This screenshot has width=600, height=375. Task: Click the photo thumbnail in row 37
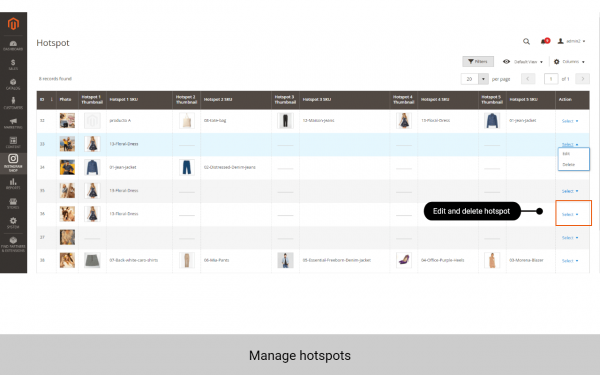[x=67, y=237]
